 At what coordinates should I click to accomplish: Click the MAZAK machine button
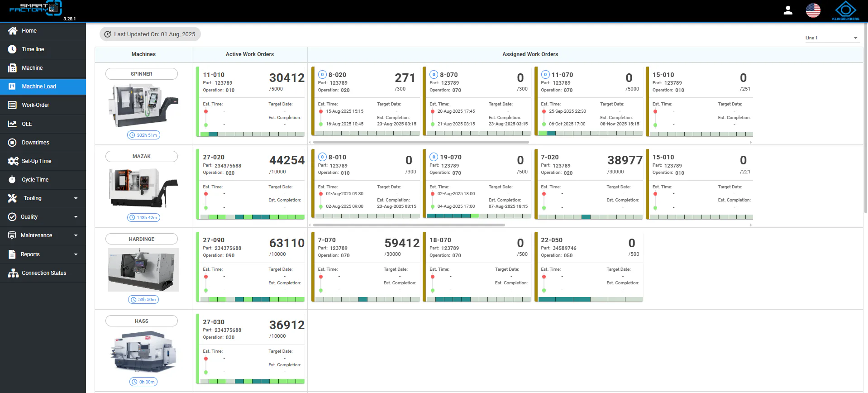[142, 156]
